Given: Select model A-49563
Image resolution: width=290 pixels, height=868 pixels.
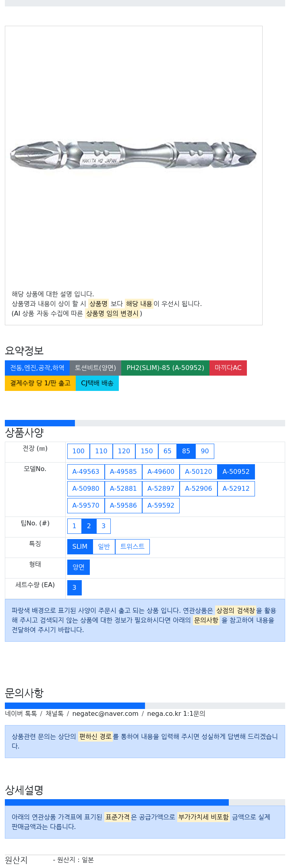Looking at the screenshot, I should (x=86, y=472).
